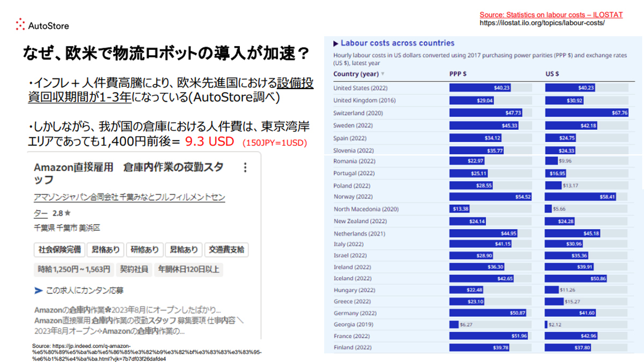Select the 研修あり tag

pos(144,249)
